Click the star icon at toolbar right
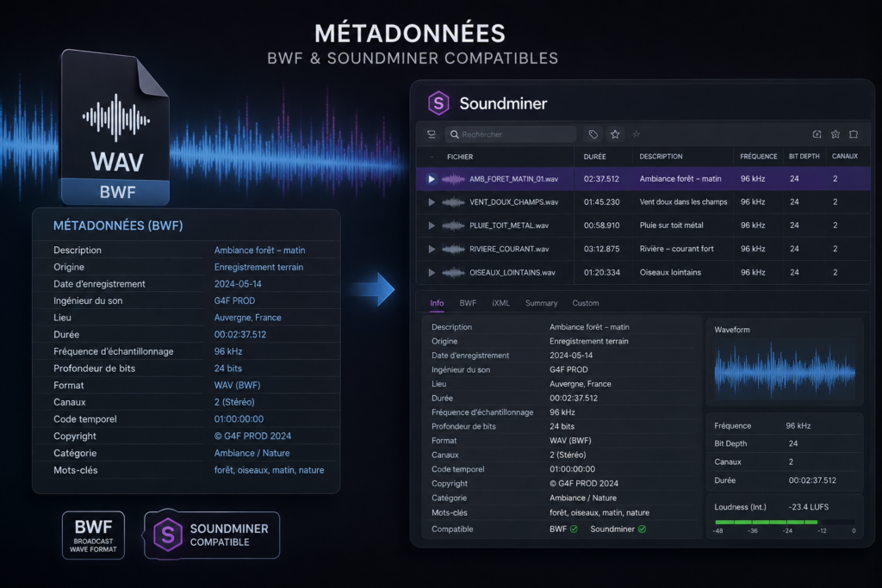The width and height of the screenshot is (882, 588). click(835, 133)
